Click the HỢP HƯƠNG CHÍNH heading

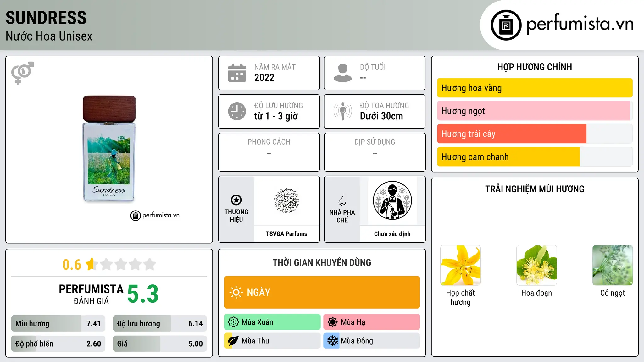point(535,67)
